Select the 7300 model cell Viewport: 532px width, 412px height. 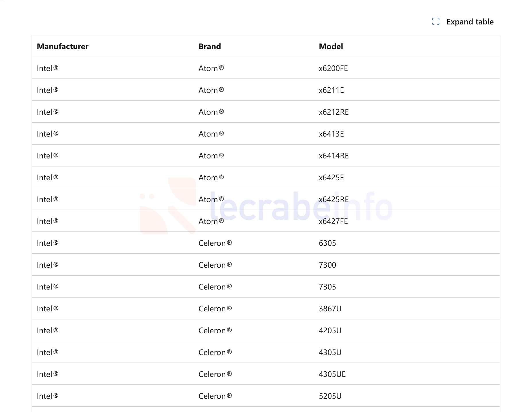coord(327,265)
